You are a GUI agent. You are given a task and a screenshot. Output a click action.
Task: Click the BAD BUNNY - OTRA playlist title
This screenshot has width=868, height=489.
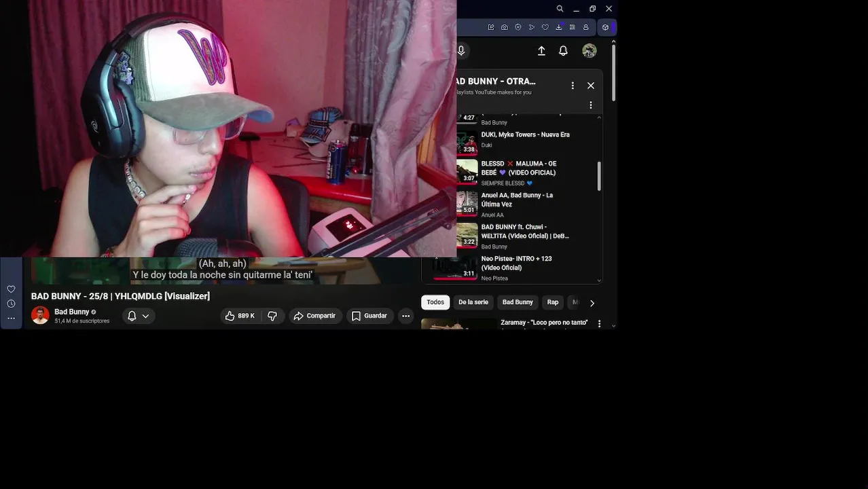click(496, 81)
